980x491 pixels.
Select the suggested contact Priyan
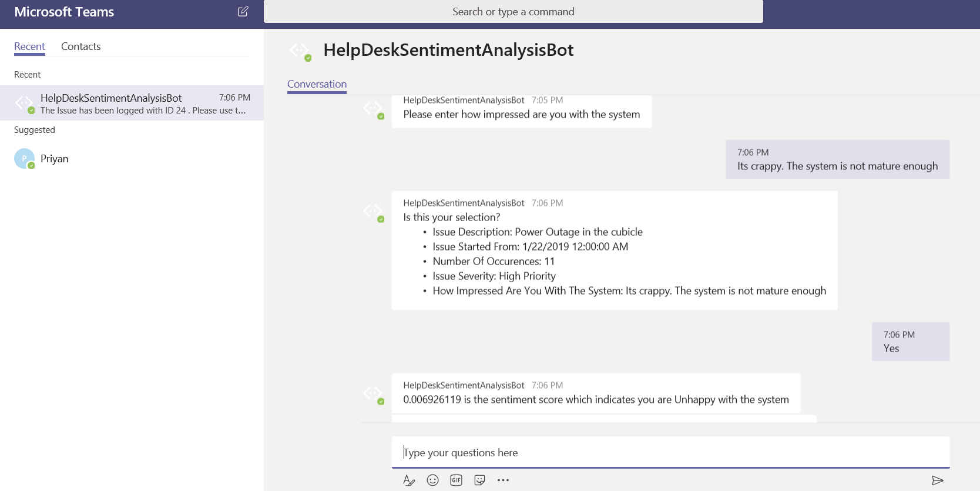tap(132, 159)
